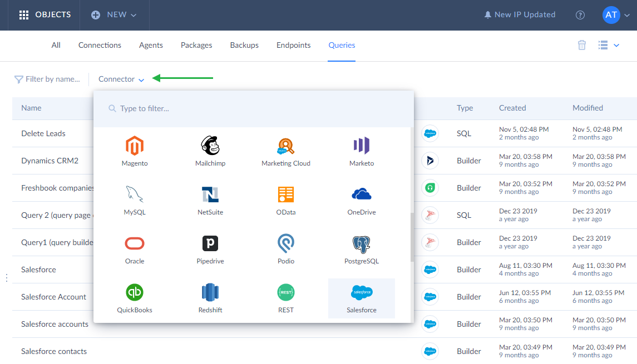Go to the Backups tab
637x364 pixels.
click(x=244, y=45)
